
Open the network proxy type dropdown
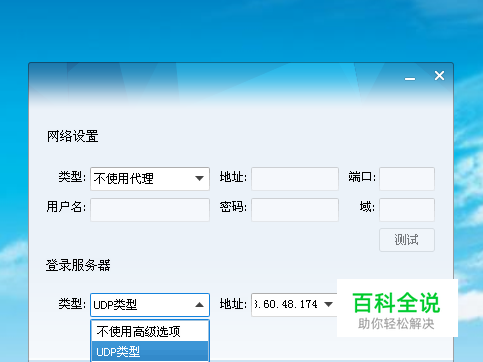click(150, 179)
